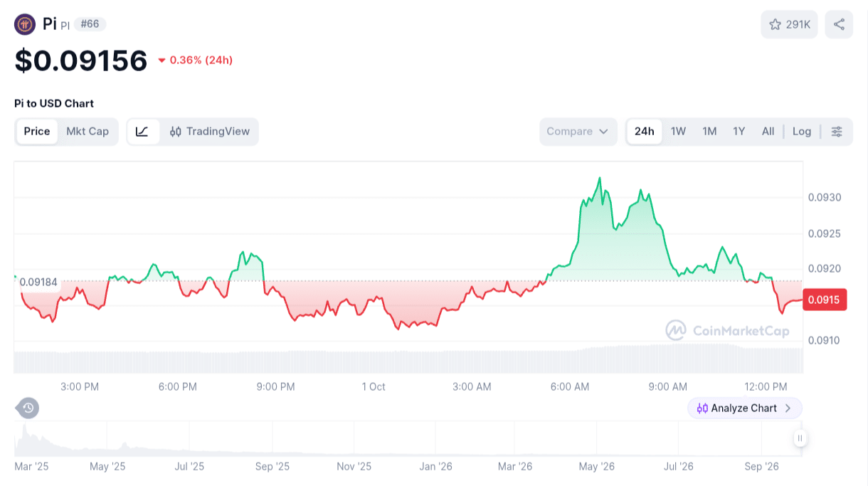Show the All time range

click(768, 132)
